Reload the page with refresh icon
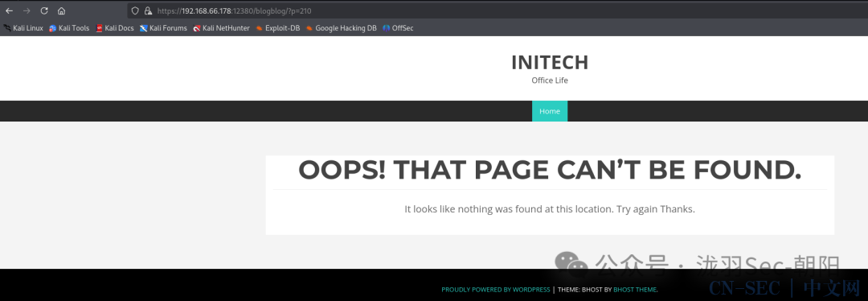 pos(44,10)
